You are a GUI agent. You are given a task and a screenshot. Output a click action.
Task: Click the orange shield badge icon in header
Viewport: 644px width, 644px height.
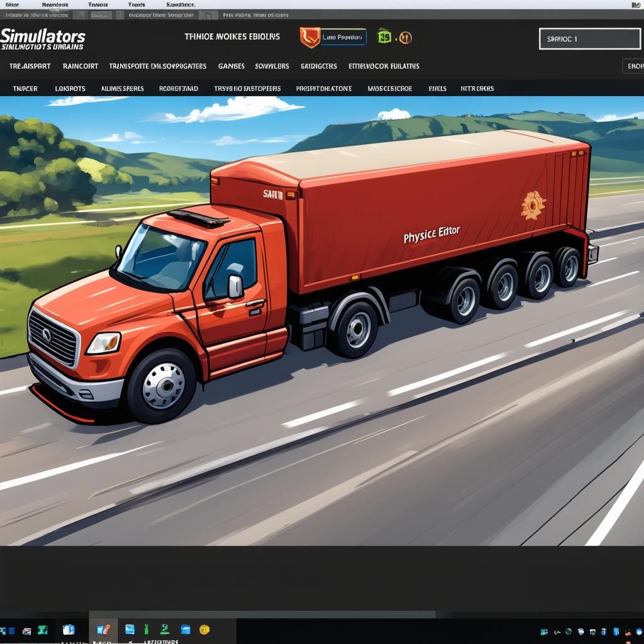(x=309, y=38)
